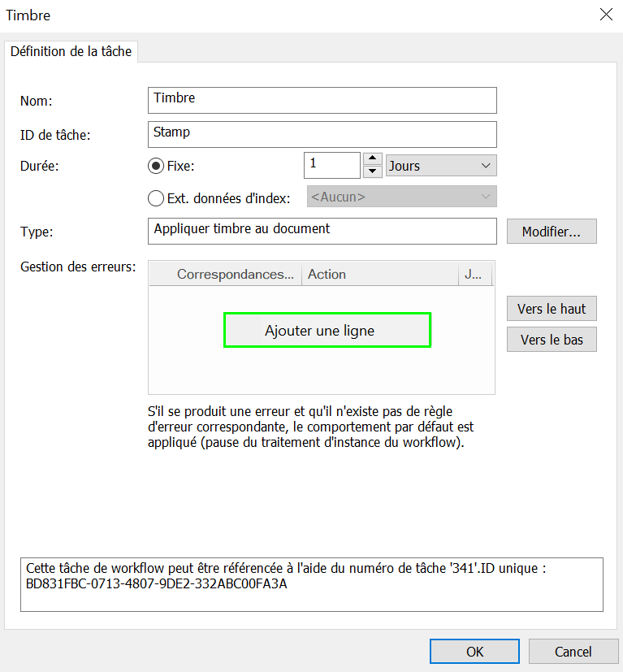Click the duration value field showing 1
The width and height of the screenshot is (623, 672).
332,166
